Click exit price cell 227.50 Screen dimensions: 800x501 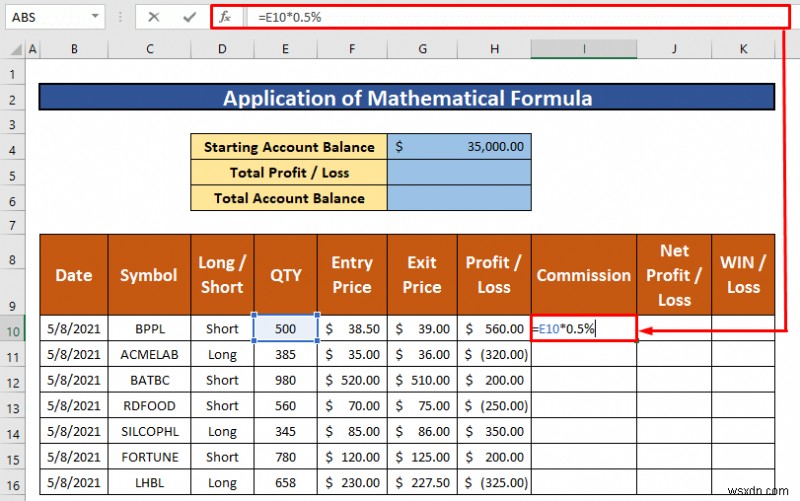point(422,482)
